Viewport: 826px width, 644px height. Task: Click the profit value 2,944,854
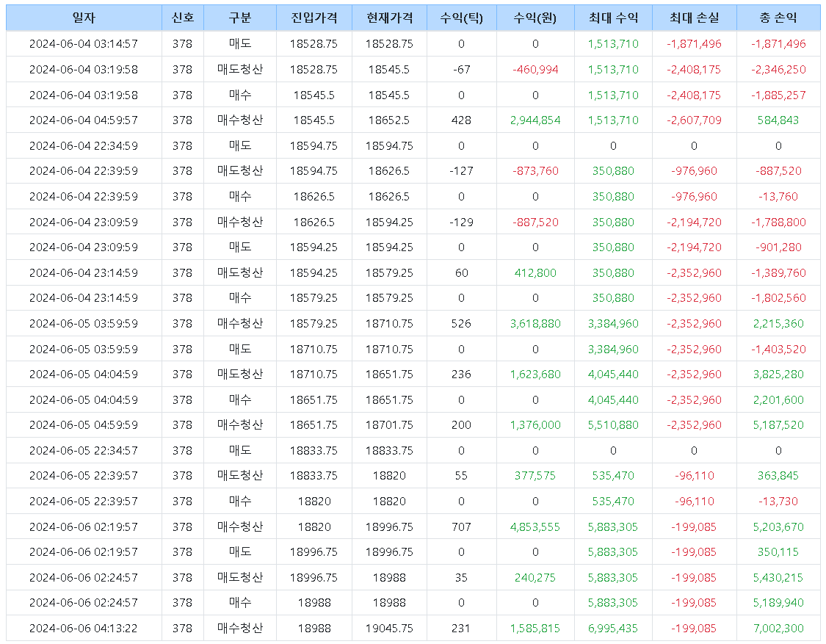coord(535,120)
